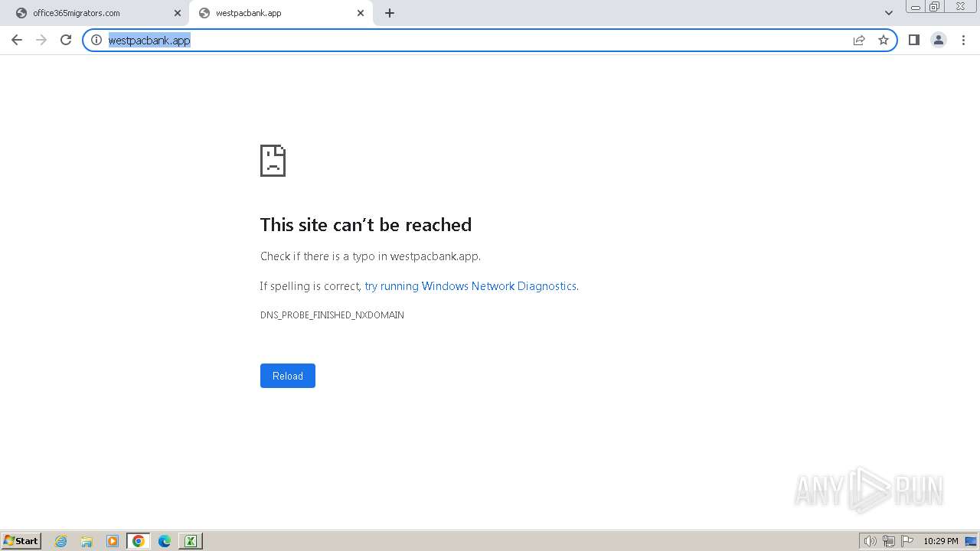Image resolution: width=980 pixels, height=551 pixels.
Task: Open Chrome three-dot menu
Action: click(963, 40)
